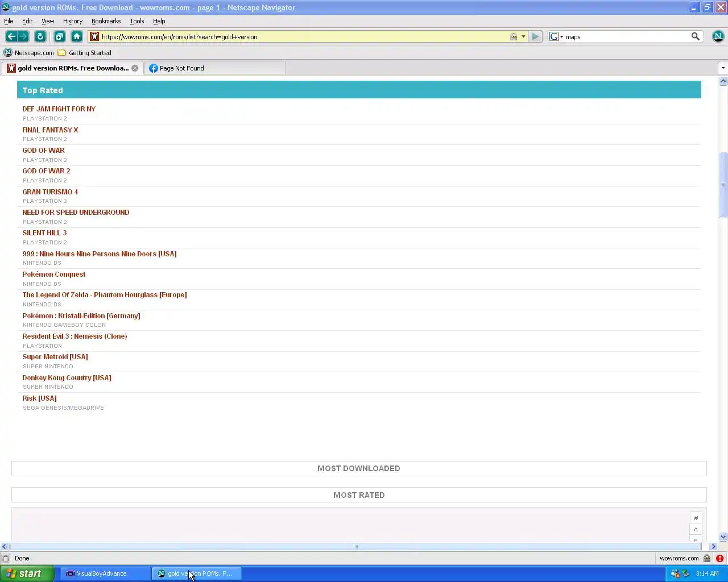The height and width of the screenshot is (582, 728).
Task: Click the MOST RATED button
Action: 359,495
